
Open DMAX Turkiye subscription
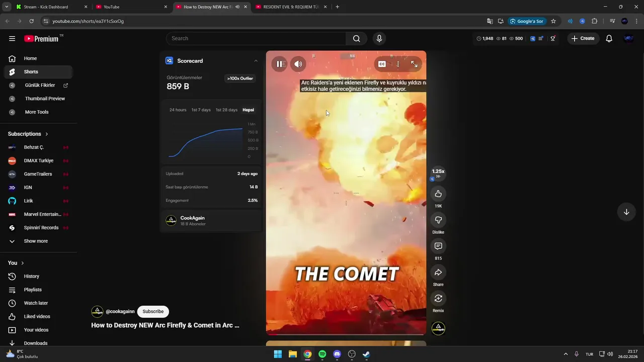tap(38, 160)
